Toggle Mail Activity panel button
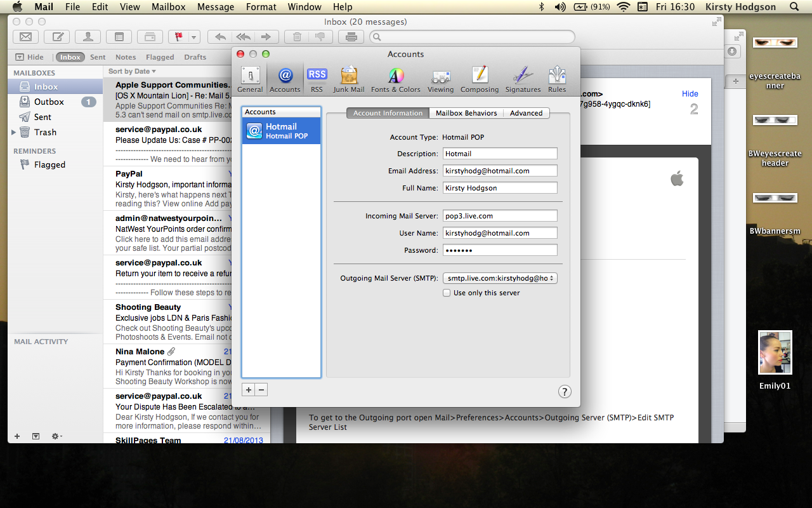Screen dimensions: 812x508 [36, 436]
